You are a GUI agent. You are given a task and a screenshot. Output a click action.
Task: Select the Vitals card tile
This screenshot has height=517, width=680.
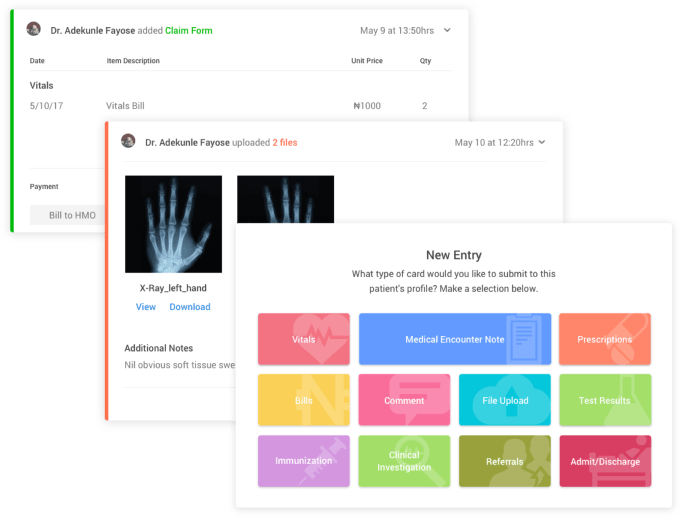click(304, 339)
